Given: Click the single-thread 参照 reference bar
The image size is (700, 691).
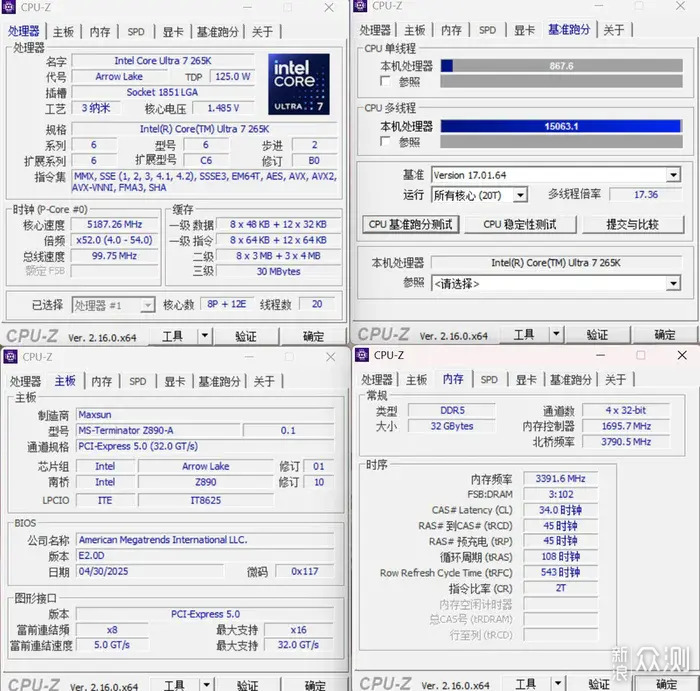Looking at the screenshot, I should pos(561,81).
